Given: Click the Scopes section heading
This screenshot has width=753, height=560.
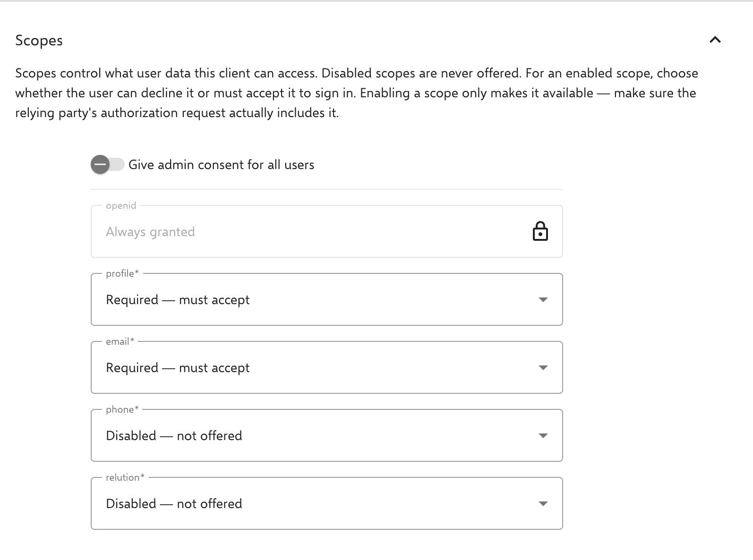Looking at the screenshot, I should point(39,41).
